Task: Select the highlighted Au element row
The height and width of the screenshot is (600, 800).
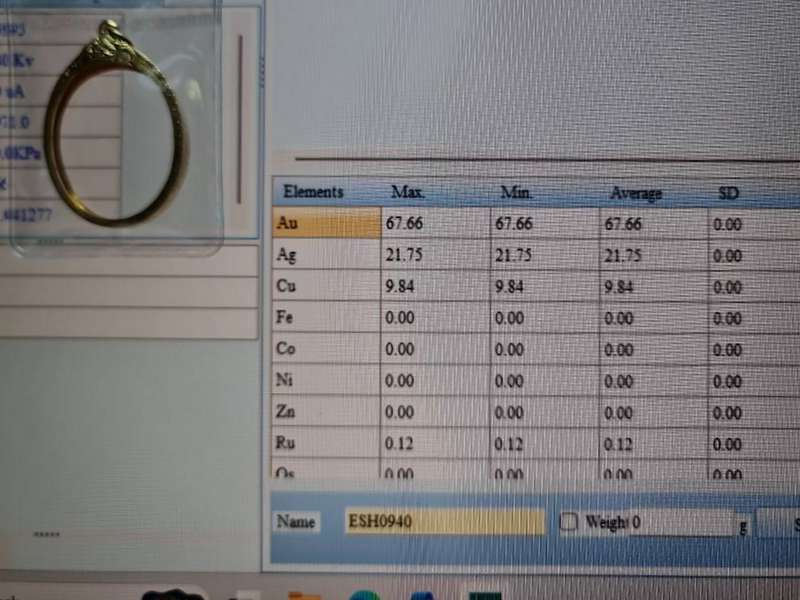Action: click(x=324, y=224)
